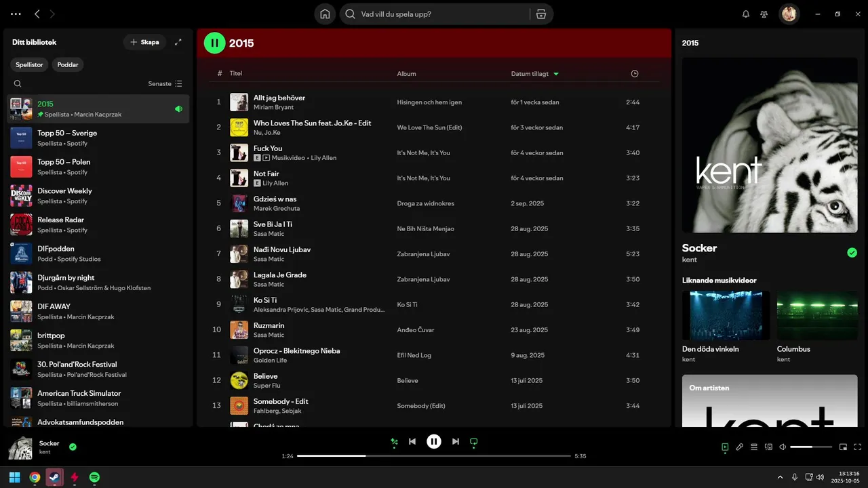Image resolution: width=868 pixels, height=488 pixels.
Task: Open Topp 50 – Sverige playlist
Action: (x=98, y=138)
